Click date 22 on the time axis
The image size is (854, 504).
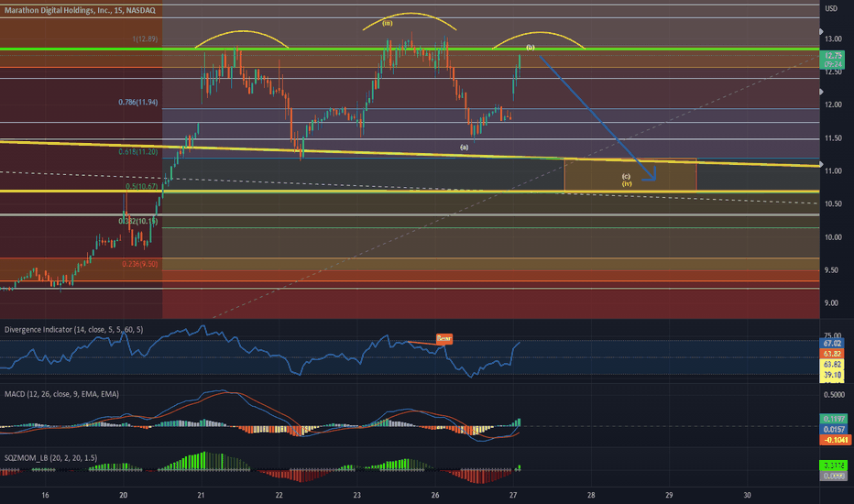[x=279, y=495]
